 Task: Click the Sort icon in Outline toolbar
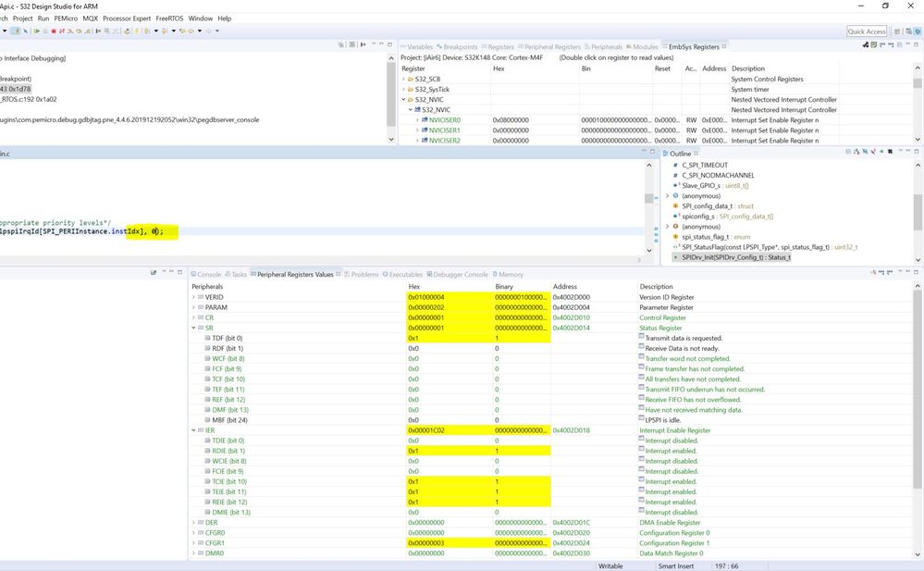(x=856, y=152)
